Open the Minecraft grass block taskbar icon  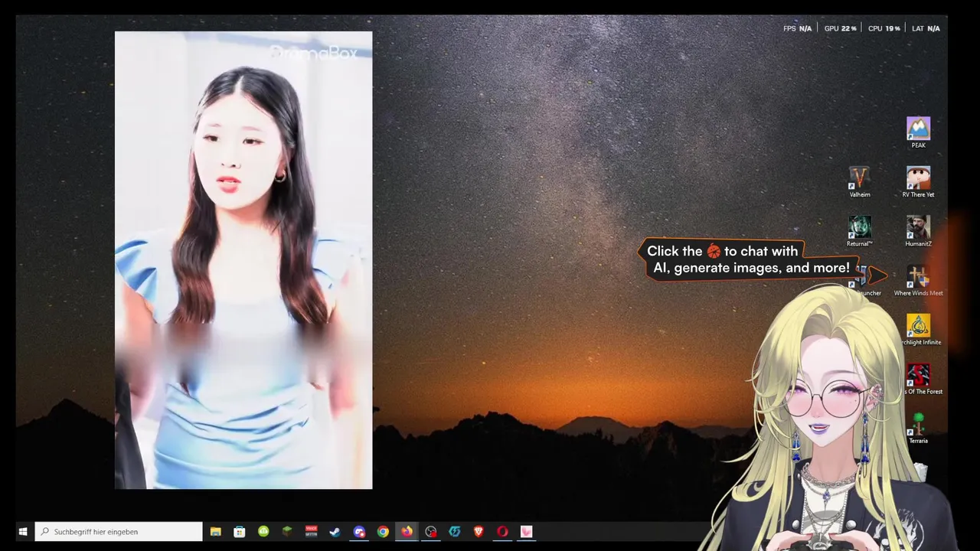tap(287, 531)
